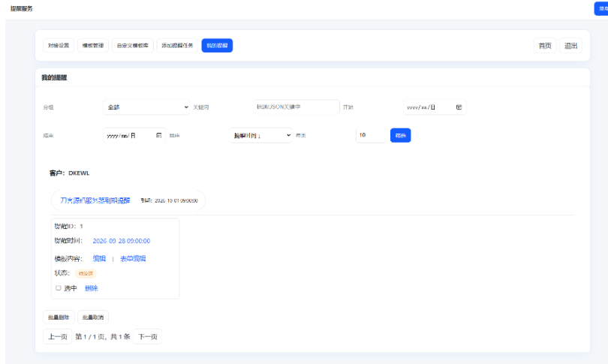The width and height of the screenshot is (608, 364).
Task: Focus the keyword search input field
Action: point(296,107)
